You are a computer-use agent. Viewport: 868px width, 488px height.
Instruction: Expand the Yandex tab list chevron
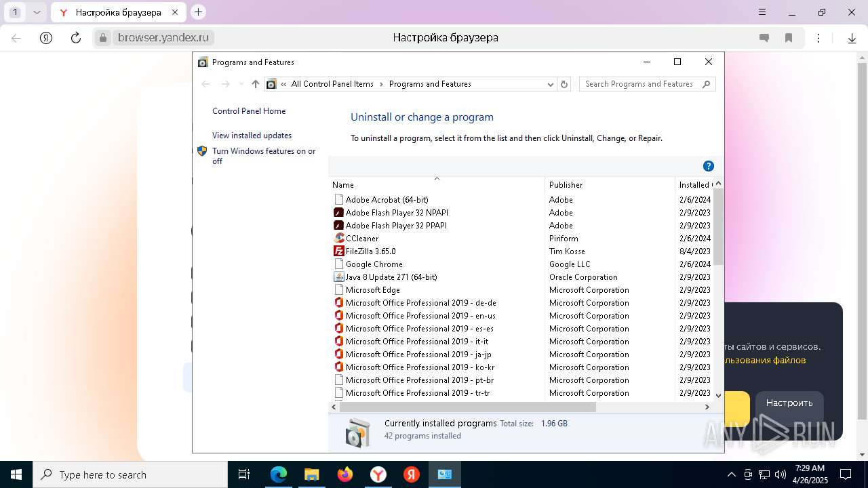37,12
